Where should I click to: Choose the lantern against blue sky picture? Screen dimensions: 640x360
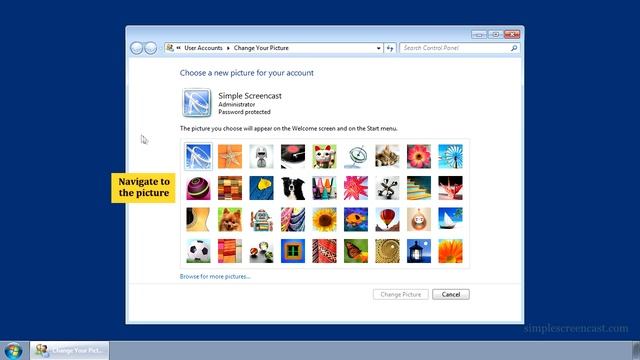419,251
